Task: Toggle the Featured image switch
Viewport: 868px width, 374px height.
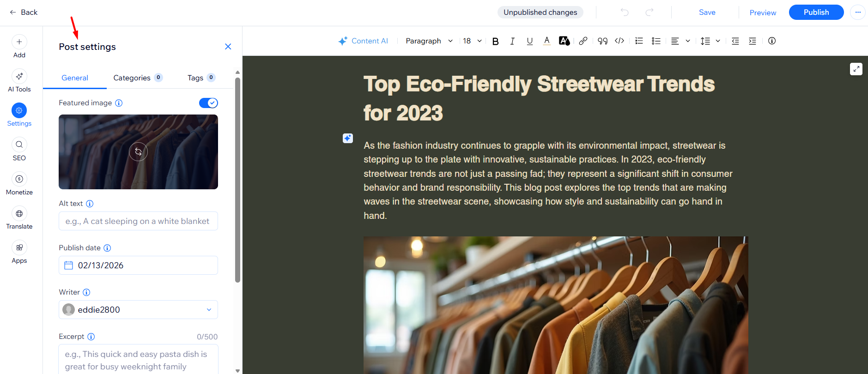Action: (x=208, y=103)
